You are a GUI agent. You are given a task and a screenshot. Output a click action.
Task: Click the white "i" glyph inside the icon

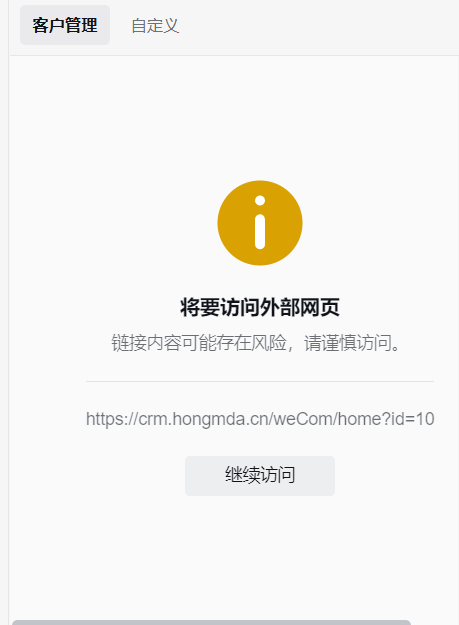click(260, 222)
